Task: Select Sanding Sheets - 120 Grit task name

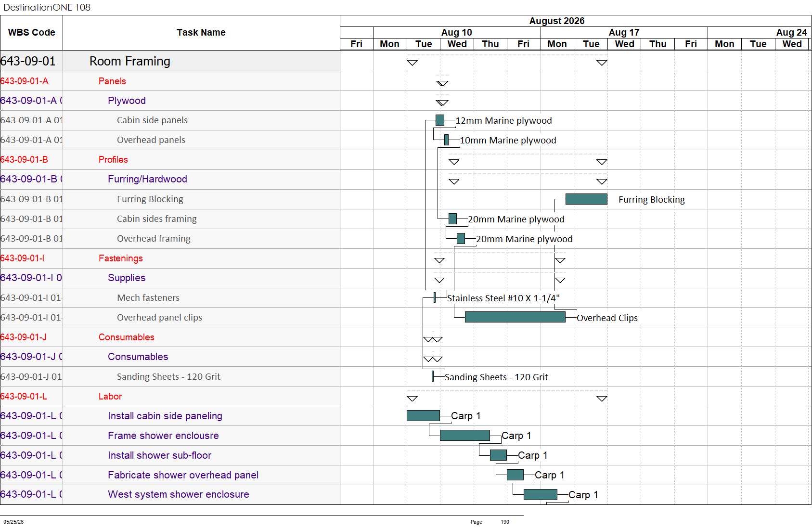Action: (x=168, y=377)
